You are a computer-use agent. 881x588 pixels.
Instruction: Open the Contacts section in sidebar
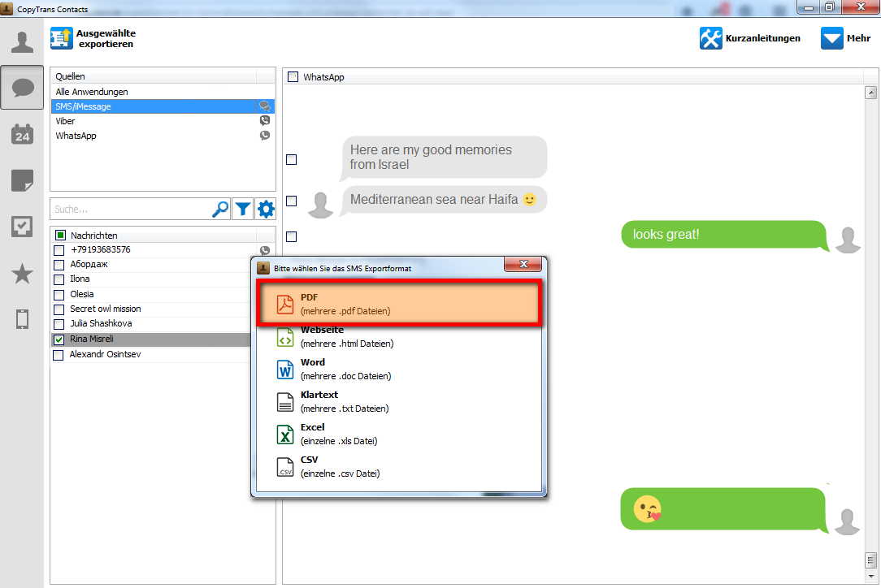(x=22, y=42)
